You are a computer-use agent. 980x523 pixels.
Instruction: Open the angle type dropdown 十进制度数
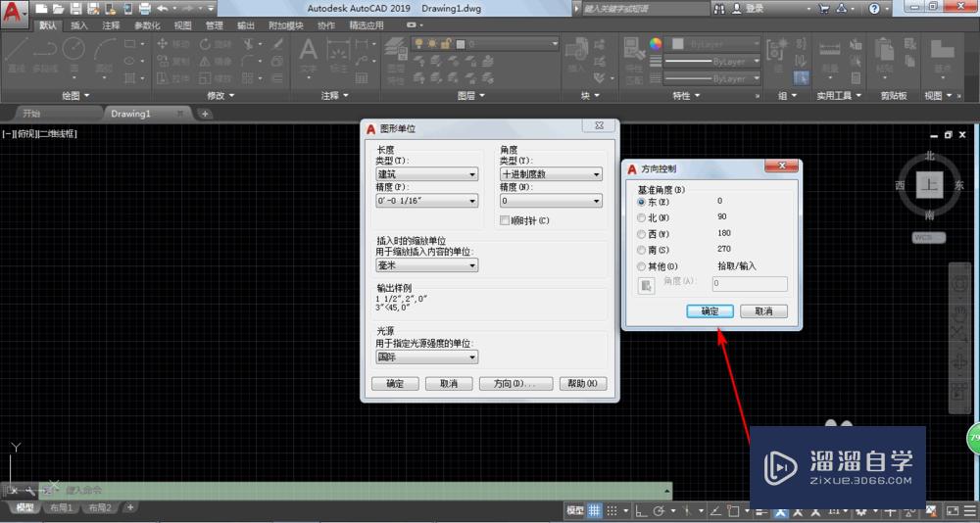tap(551, 174)
